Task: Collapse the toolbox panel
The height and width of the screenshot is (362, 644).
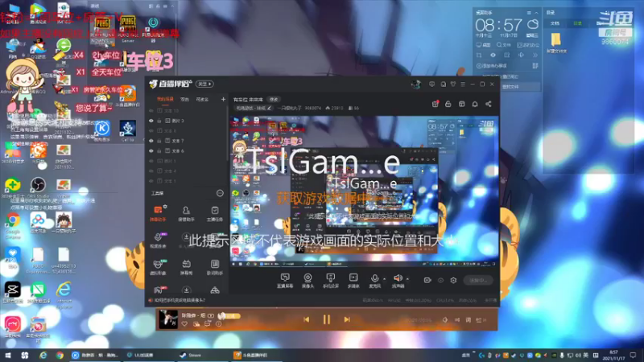Action: coord(220,193)
